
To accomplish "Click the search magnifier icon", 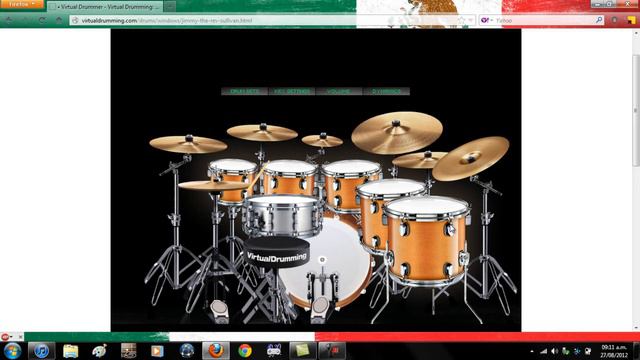I will click(x=599, y=20).
